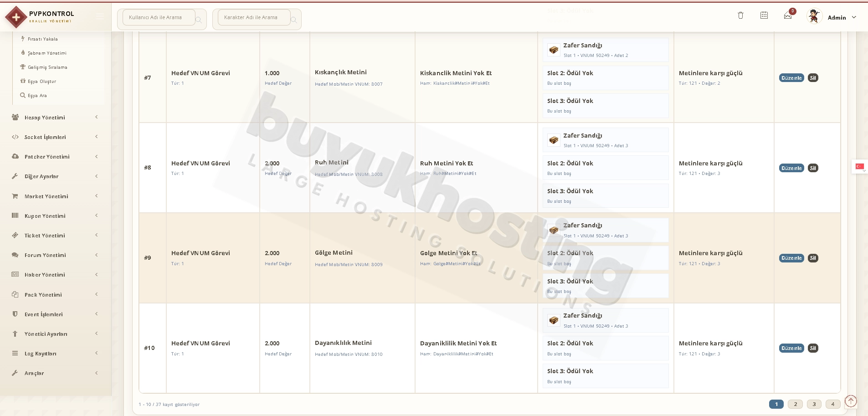The width and height of the screenshot is (868, 416).
Task: Expand the Haber Yönetimi menu chevron
Action: pyautogui.click(x=97, y=274)
